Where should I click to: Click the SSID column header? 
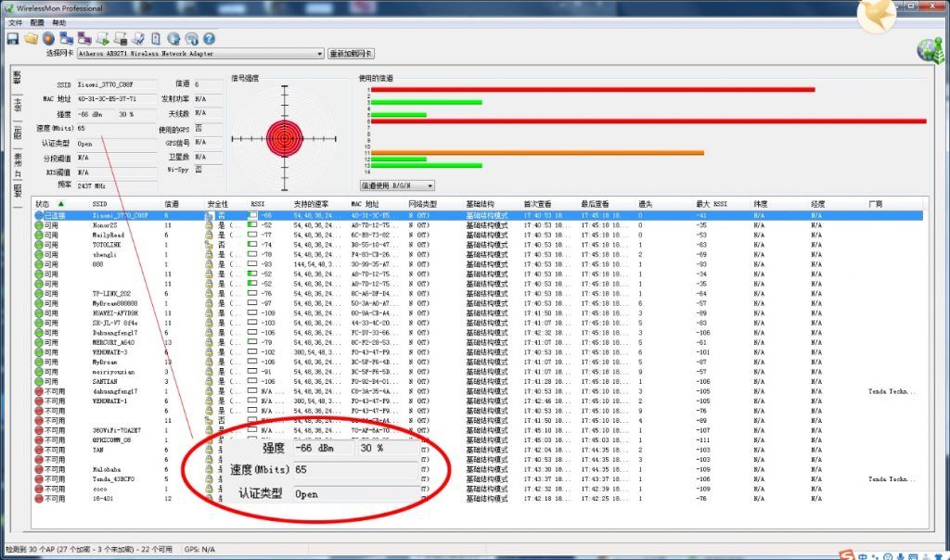click(99, 204)
